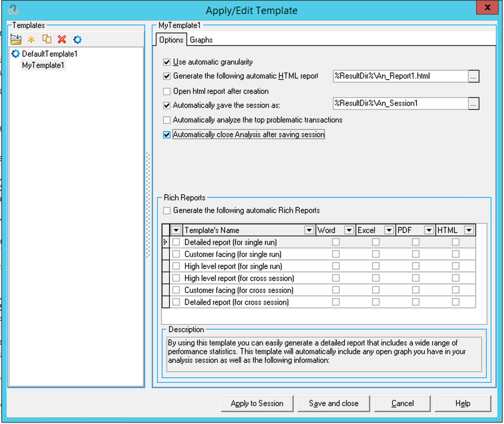Screen dimensions: 504x424
Task: Click the browse button beside the session save path
Action: coord(473,103)
